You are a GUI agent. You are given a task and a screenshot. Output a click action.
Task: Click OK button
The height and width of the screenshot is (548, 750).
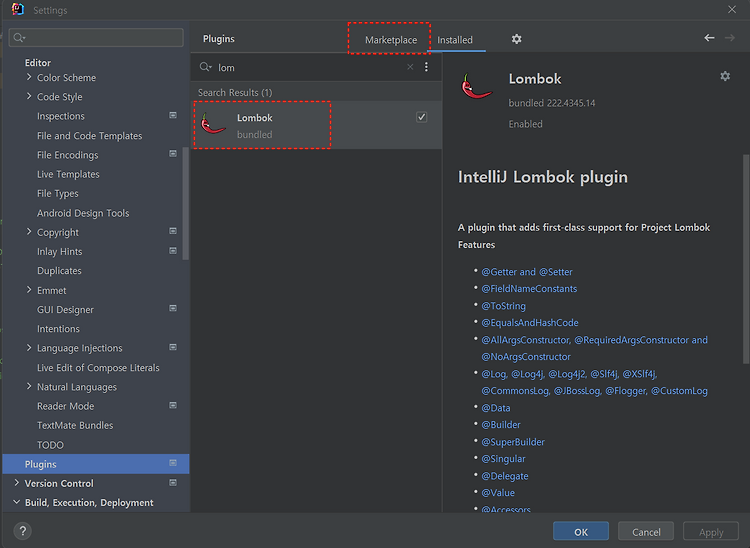coord(581,532)
